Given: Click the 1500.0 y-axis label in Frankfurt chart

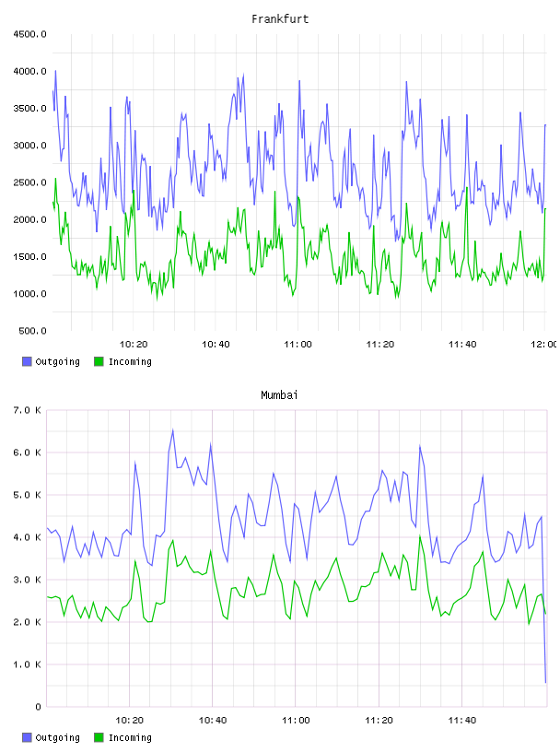Looking at the screenshot, I should pyautogui.click(x=29, y=256).
